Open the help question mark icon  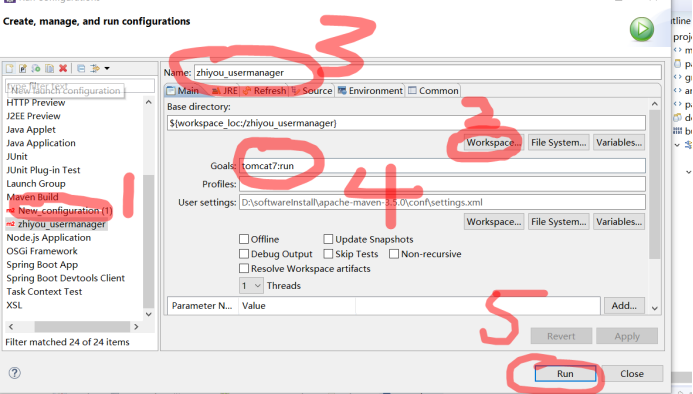pyautogui.click(x=14, y=373)
